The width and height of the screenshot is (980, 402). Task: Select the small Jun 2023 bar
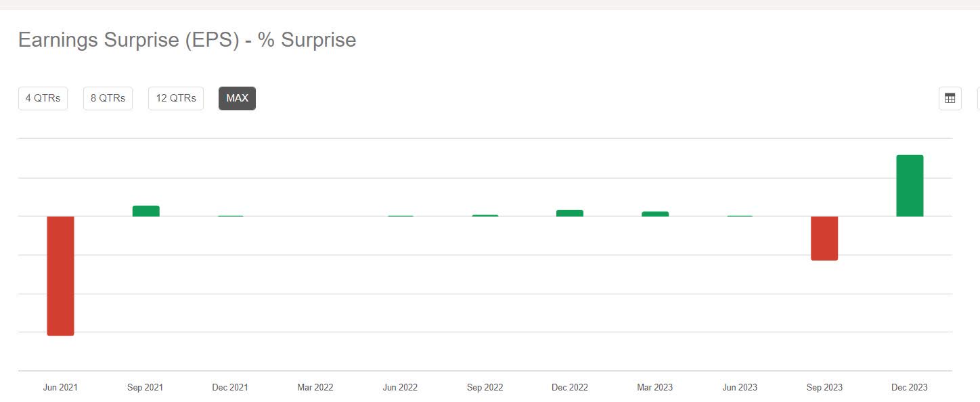click(x=739, y=216)
